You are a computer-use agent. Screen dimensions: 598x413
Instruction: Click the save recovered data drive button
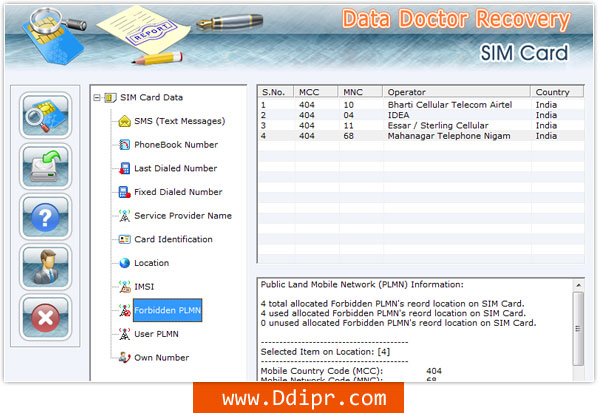(x=45, y=166)
